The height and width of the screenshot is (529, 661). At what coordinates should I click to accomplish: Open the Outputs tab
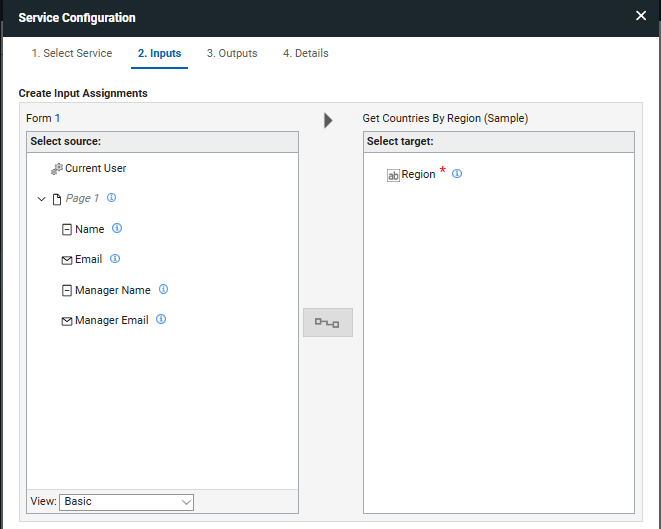(232, 53)
